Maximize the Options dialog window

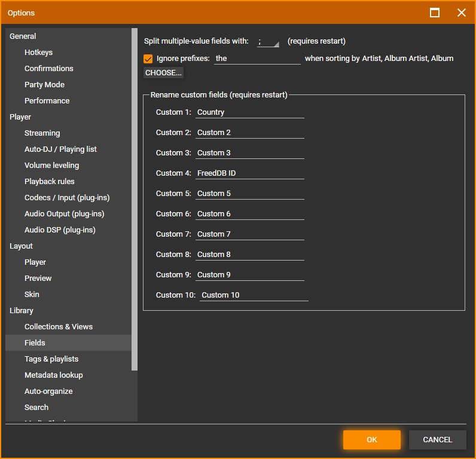click(x=435, y=13)
